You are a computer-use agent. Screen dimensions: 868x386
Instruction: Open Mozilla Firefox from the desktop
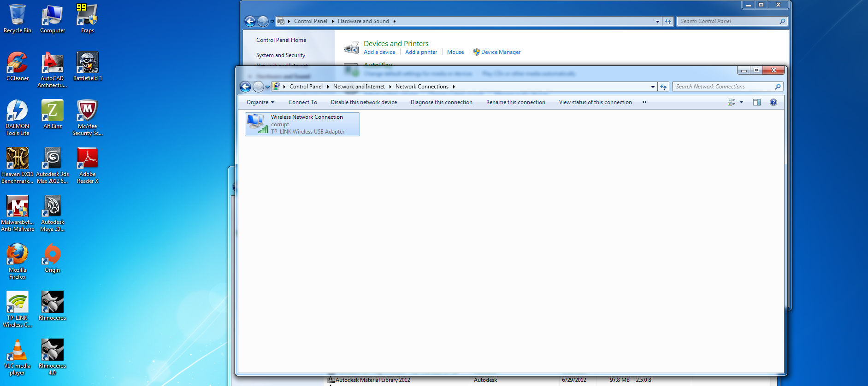[x=18, y=262]
